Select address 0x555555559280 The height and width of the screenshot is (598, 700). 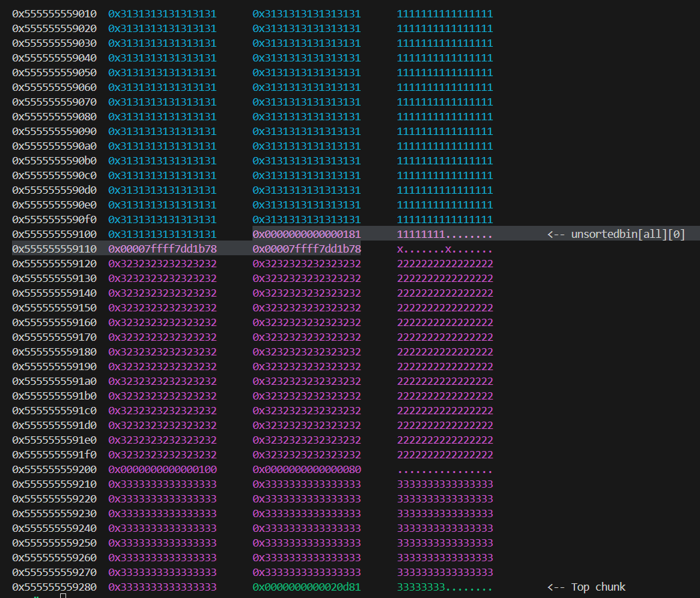[54, 587]
